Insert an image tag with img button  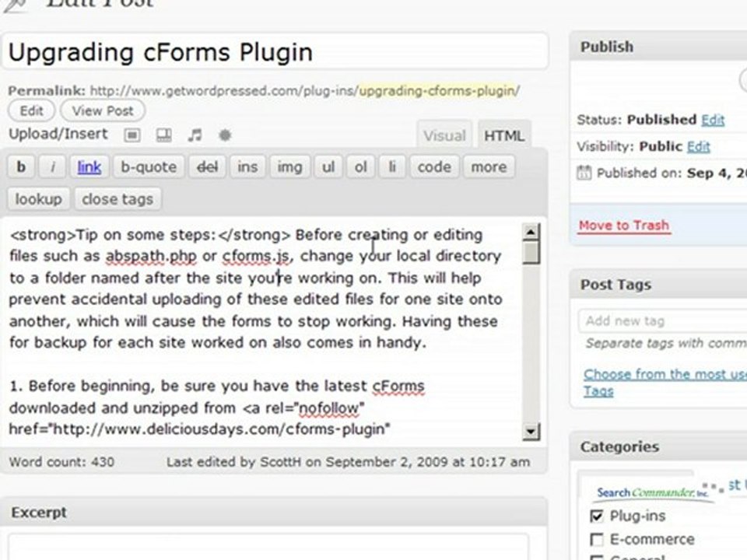[x=289, y=167]
